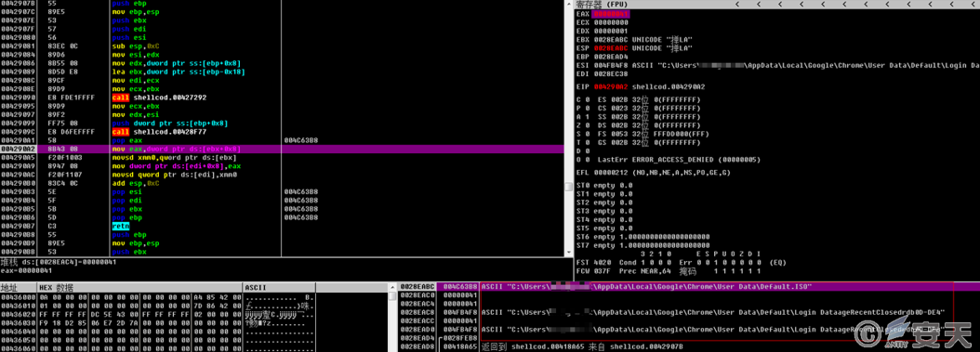The height and width of the screenshot is (352, 980).
Task: Select pop eax instruction at 004290A1
Action: (x=126, y=140)
